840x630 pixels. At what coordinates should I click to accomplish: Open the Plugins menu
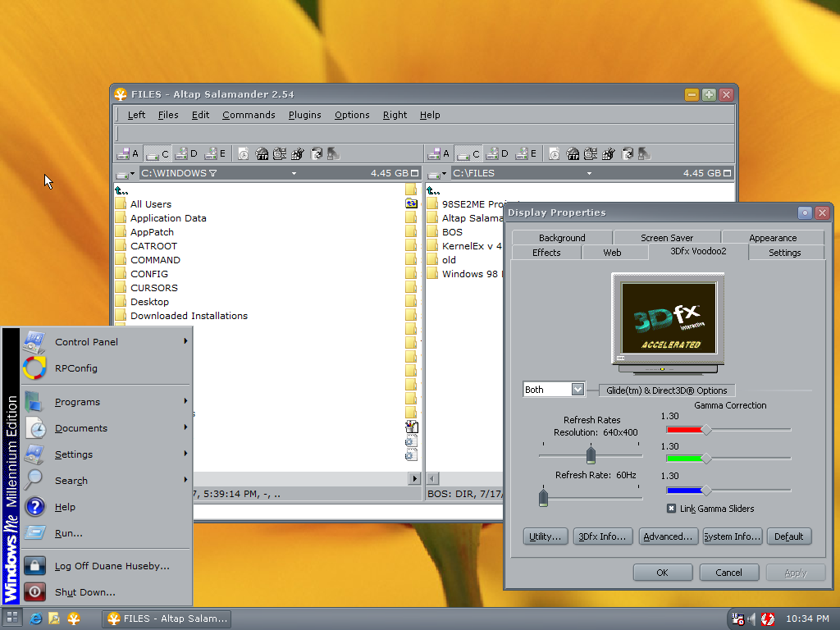305,115
